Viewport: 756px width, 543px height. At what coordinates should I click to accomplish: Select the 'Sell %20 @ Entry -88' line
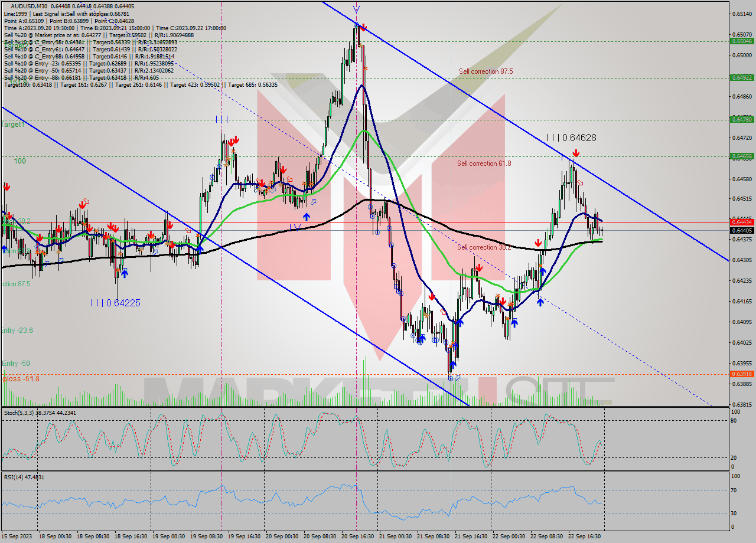coord(81,77)
